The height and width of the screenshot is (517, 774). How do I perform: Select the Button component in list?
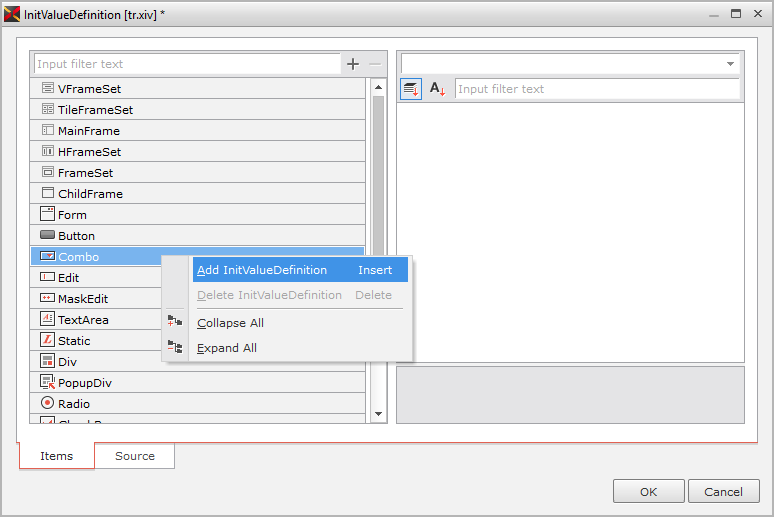tap(76, 236)
